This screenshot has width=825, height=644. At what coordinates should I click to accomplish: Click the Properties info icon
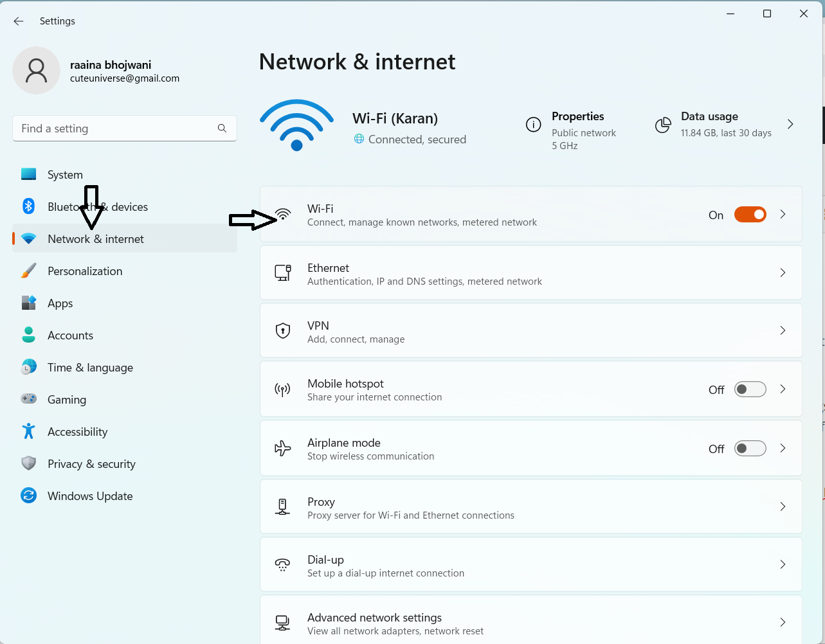(533, 125)
